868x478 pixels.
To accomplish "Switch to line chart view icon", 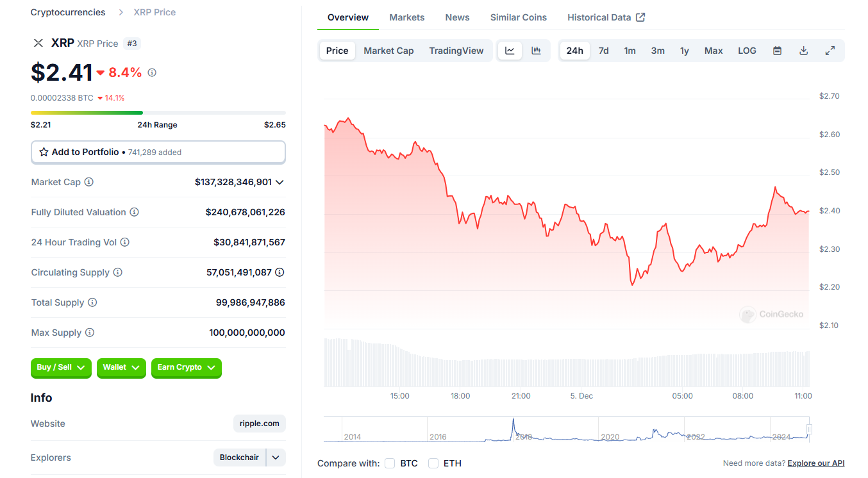I will click(x=510, y=51).
